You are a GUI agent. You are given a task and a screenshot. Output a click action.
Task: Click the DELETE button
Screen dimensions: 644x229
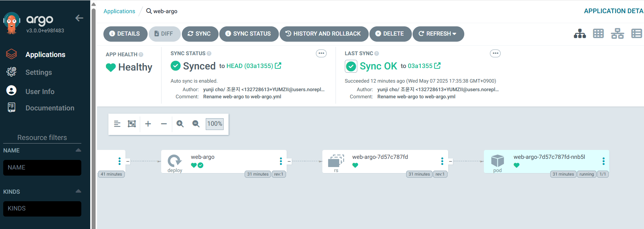(390, 34)
